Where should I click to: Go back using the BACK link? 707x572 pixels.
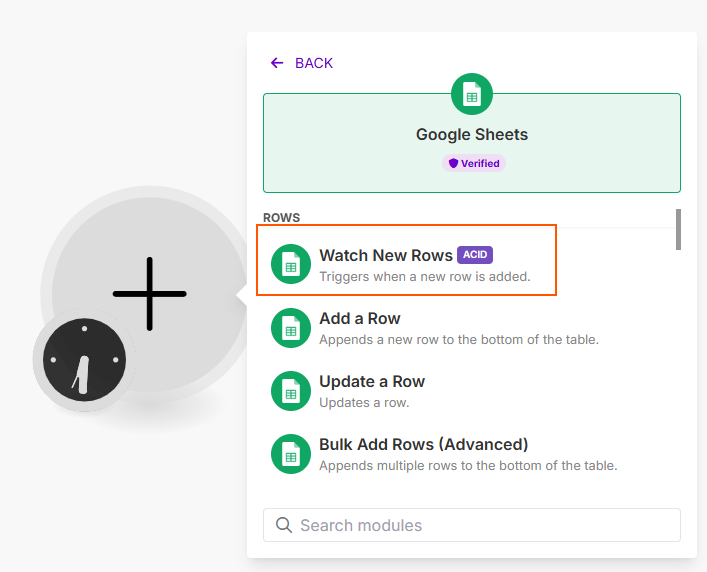click(313, 63)
